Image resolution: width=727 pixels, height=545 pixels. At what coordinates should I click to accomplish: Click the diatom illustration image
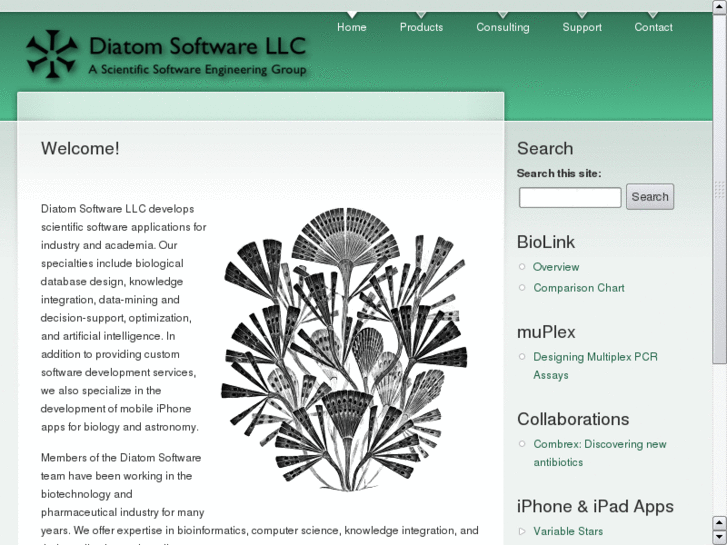pyautogui.click(x=344, y=349)
